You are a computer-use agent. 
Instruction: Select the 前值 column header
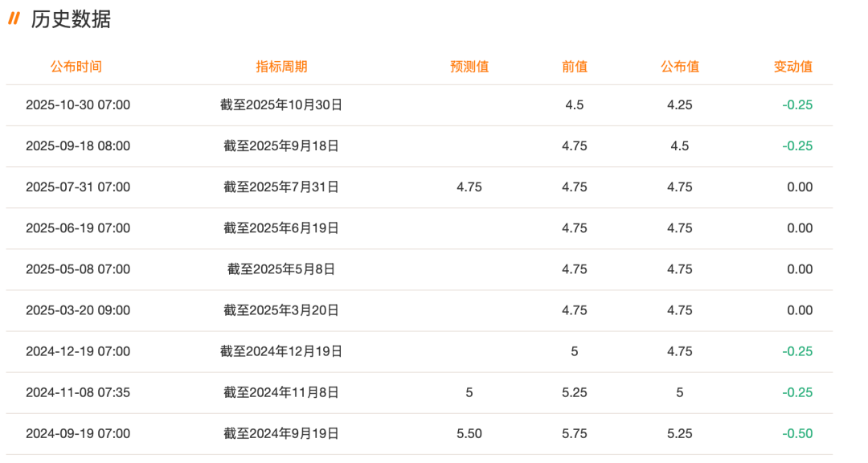(575, 67)
